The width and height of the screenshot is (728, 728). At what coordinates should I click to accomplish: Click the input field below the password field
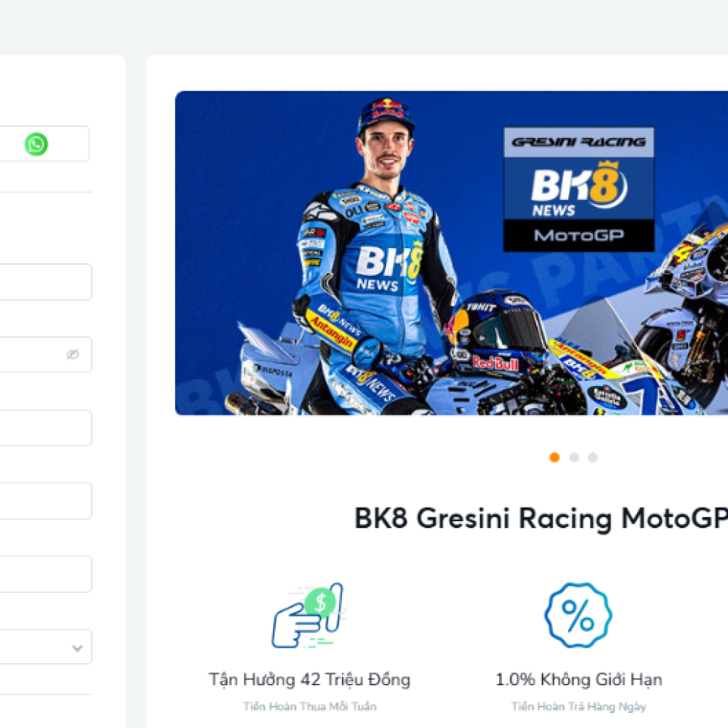point(45,427)
